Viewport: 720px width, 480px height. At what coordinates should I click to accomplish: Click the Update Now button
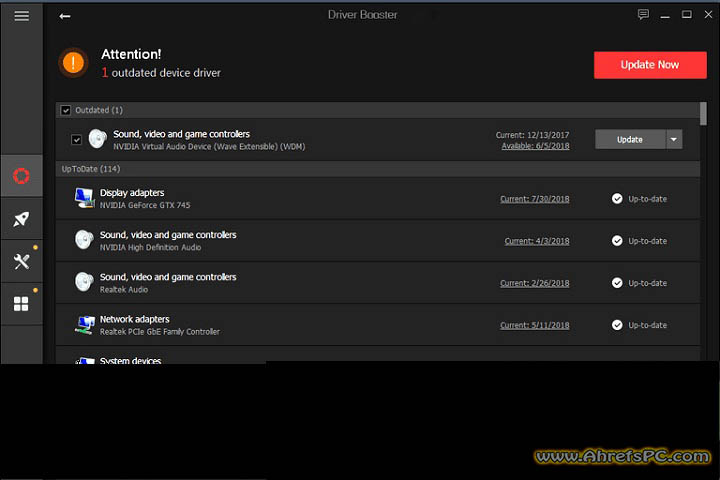point(649,65)
